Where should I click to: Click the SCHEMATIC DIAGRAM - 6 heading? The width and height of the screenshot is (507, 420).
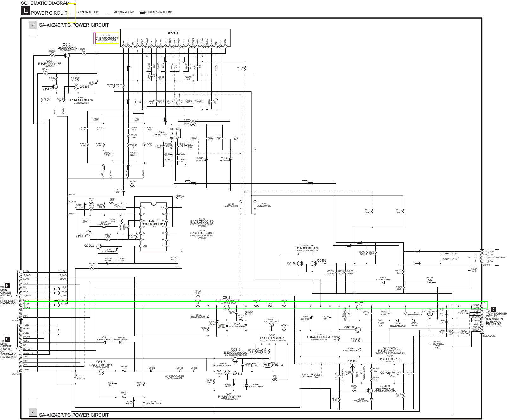[x=48, y=3]
